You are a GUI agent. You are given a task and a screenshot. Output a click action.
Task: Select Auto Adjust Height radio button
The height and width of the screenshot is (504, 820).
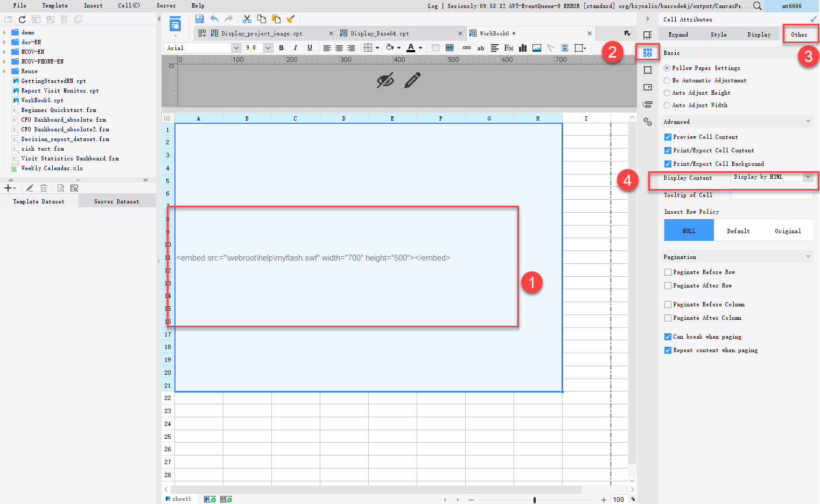click(x=667, y=93)
